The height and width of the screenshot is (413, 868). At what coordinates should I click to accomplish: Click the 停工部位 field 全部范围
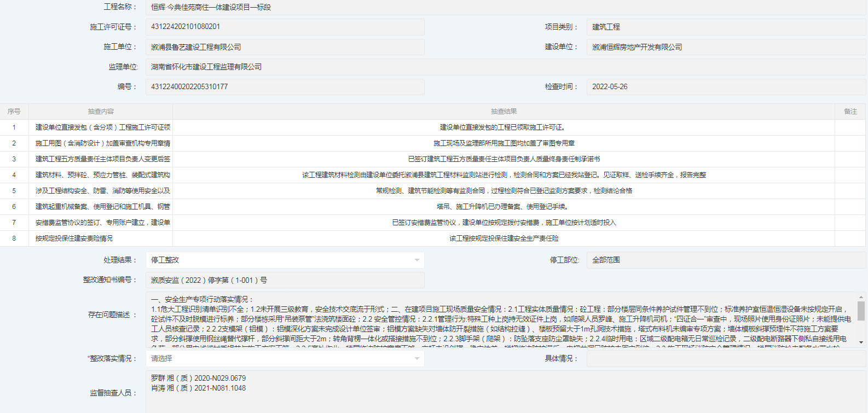(726, 260)
